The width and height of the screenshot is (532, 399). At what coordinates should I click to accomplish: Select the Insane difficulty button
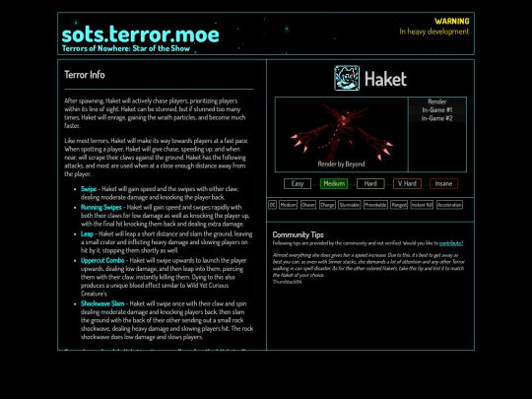pyautogui.click(x=443, y=183)
